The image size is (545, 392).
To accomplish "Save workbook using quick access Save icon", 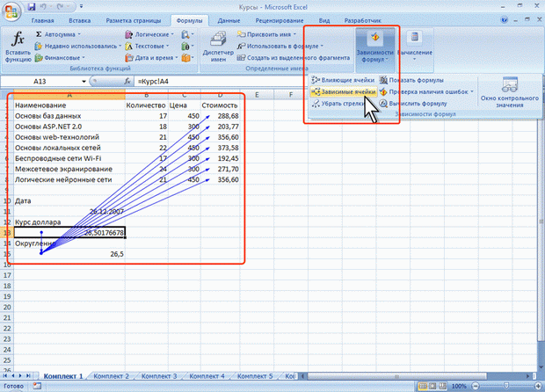I will pyautogui.click(x=32, y=7).
